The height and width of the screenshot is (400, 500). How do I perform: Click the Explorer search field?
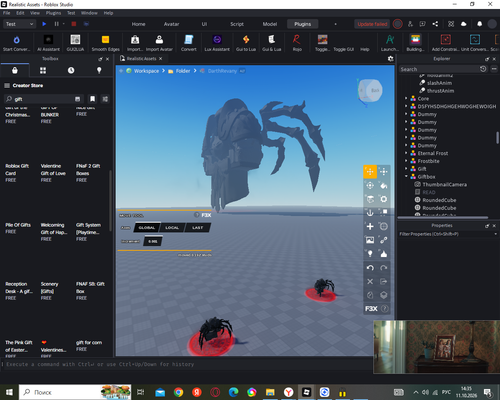pos(439,69)
